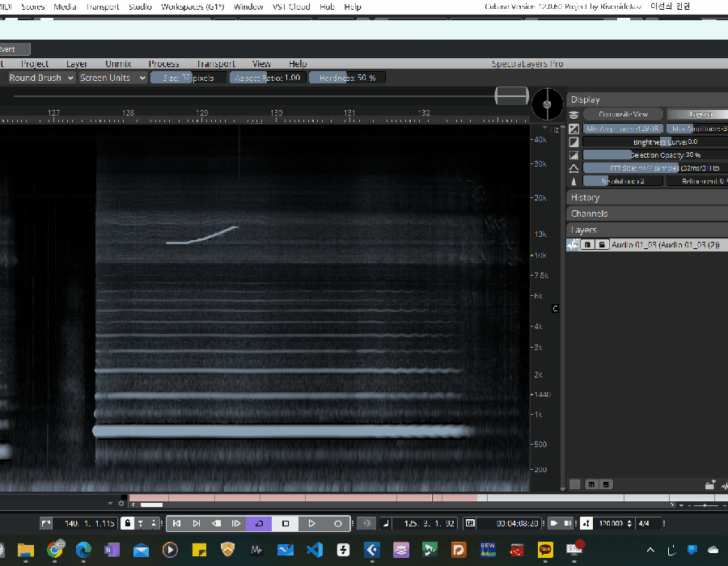
Task: Open Cubase Workspaces (G1*) menu
Action: click(193, 7)
